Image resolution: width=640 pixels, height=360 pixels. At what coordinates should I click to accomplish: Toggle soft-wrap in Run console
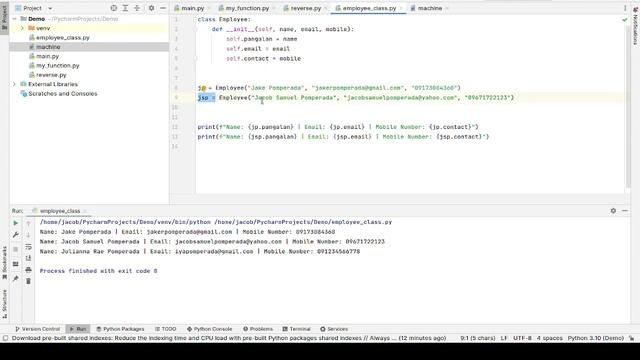[29, 247]
